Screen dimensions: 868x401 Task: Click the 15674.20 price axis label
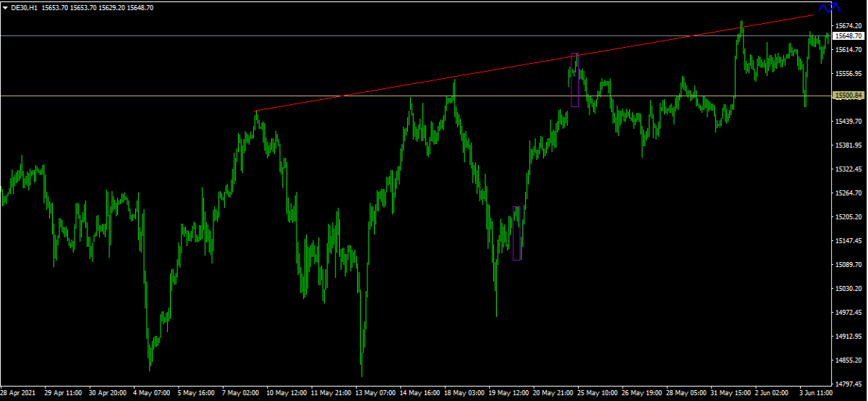coord(848,26)
